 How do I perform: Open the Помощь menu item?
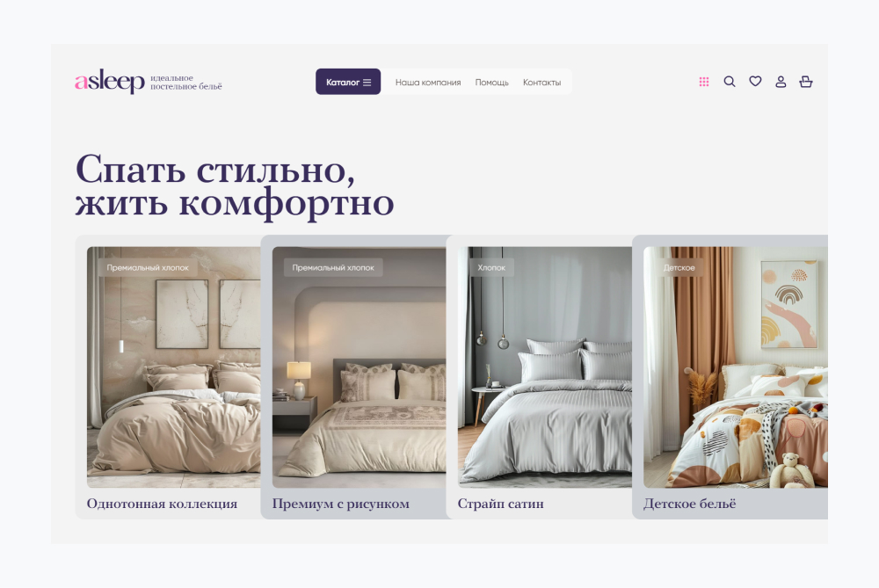click(x=491, y=83)
